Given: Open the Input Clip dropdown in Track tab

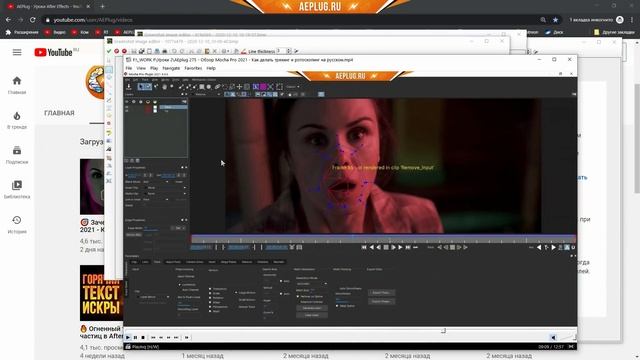Looking at the screenshot, I should tap(154, 297).
